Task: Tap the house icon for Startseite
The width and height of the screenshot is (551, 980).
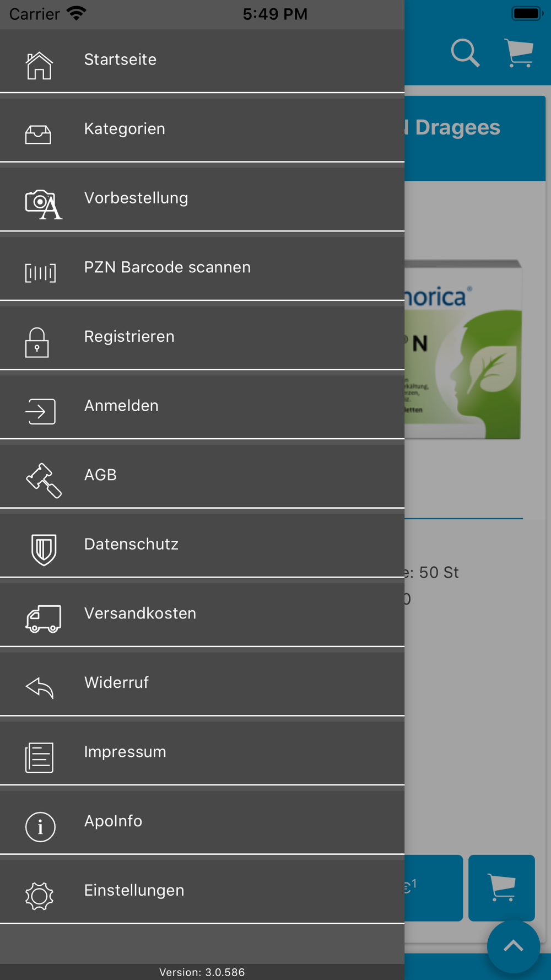Action: [39, 66]
